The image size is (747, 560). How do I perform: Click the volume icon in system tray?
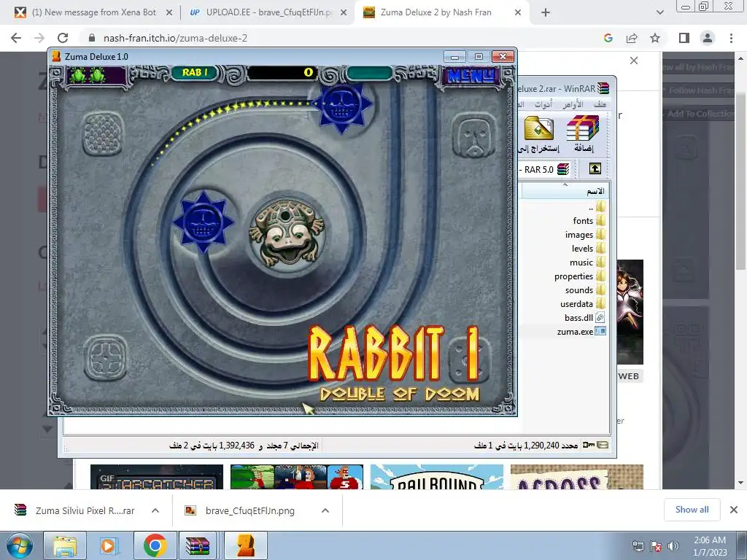click(673, 546)
